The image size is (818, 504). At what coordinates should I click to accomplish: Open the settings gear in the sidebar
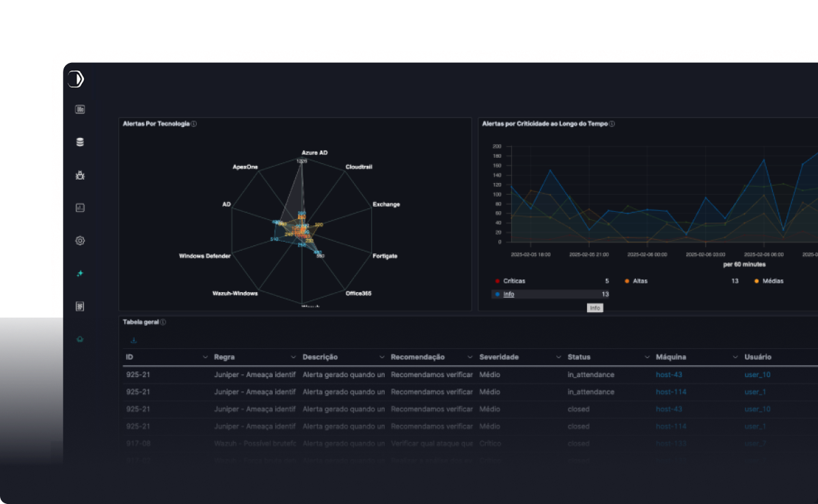click(80, 240)
